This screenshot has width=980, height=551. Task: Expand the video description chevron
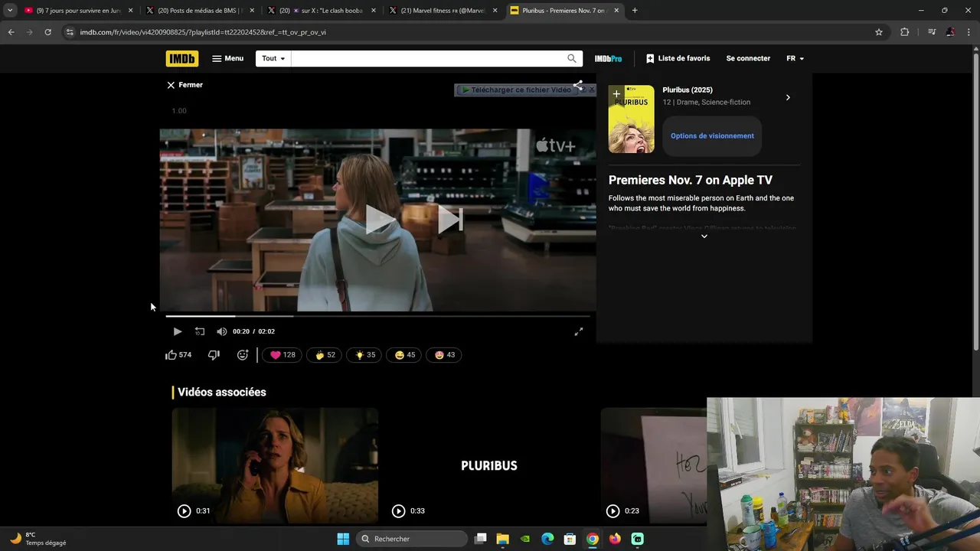(x=704, y=236)
